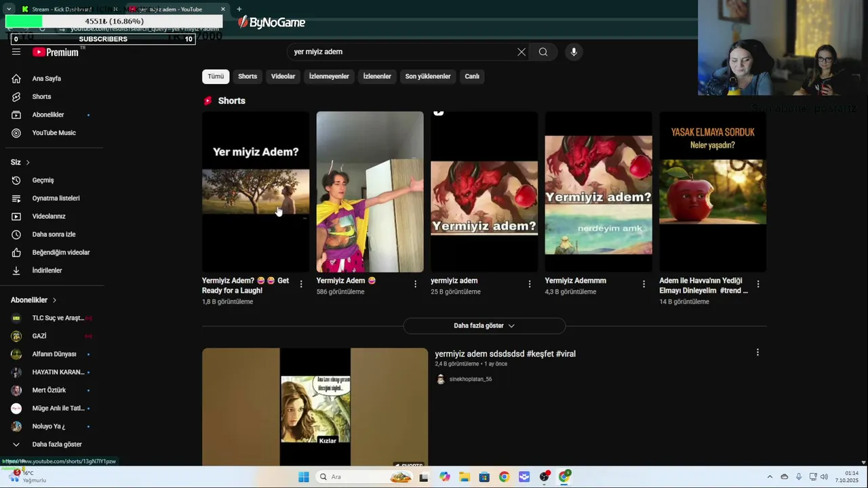Screen dimensions: 868x488
Task: Expand 'Daha fazla göster' under Shorts shelf
Action: click(x=484, y=326)
